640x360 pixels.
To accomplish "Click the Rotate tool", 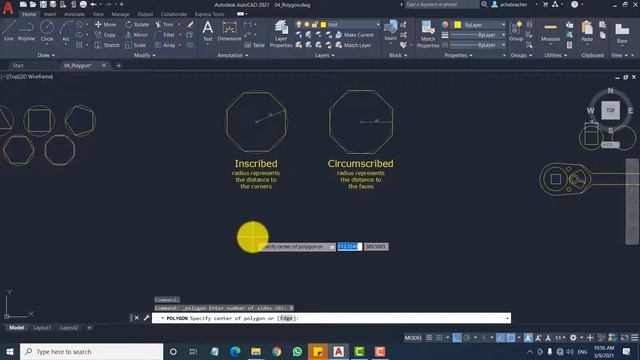I will click(137, 24).
